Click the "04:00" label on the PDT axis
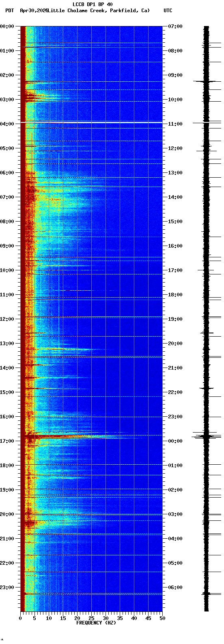 pyautogui.click(x=7, y=124)
